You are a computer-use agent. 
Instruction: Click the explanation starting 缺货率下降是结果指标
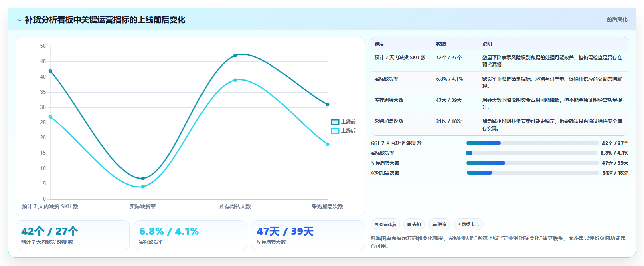click(552, 83)
